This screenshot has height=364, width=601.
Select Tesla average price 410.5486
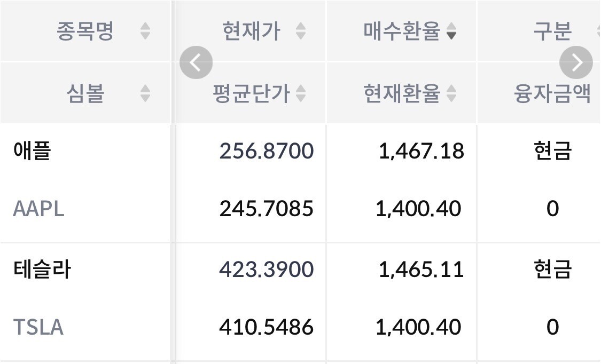click(266, 327)
